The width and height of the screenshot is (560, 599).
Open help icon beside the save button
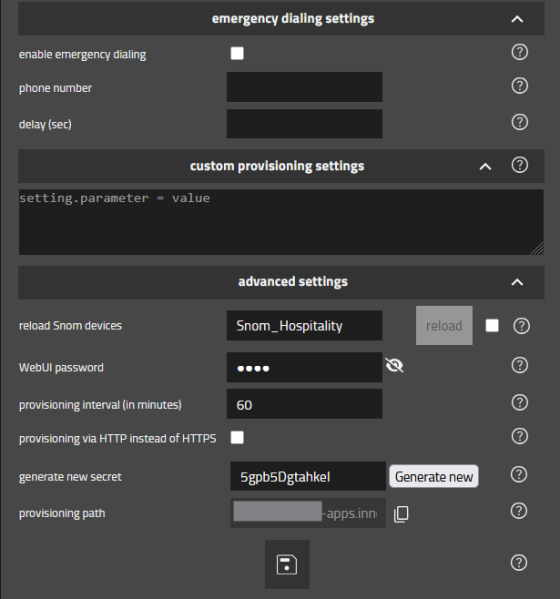tap(519, 563)
